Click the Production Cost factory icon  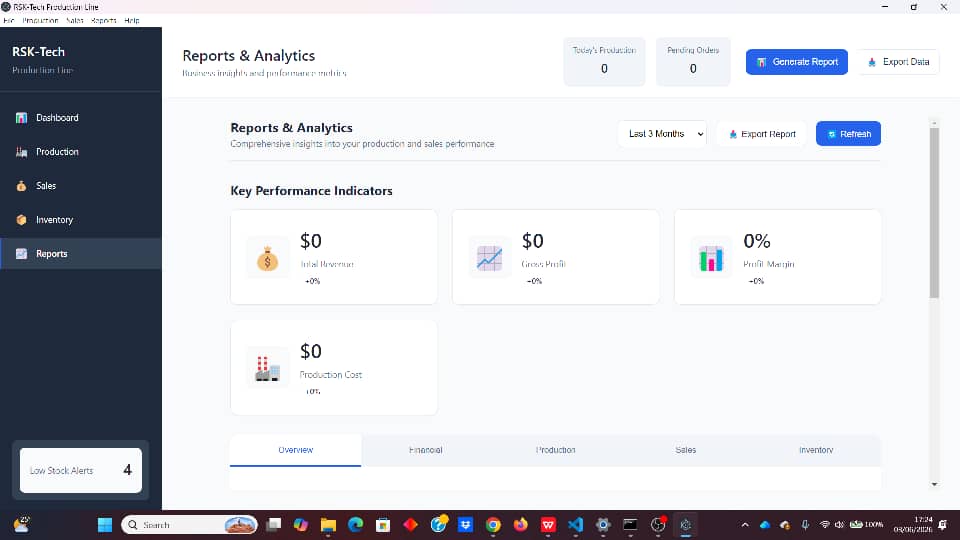coord(268,368)
